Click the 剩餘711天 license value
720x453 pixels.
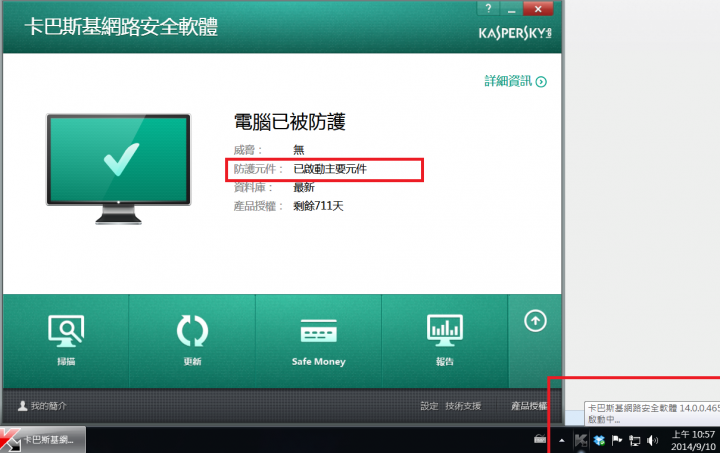point(318,206)
